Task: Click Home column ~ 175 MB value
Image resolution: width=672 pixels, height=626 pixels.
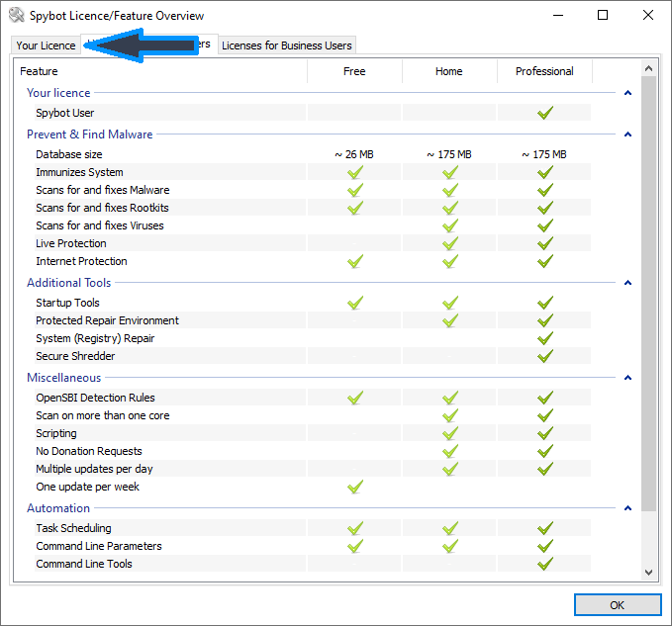Action: [449, 154]
